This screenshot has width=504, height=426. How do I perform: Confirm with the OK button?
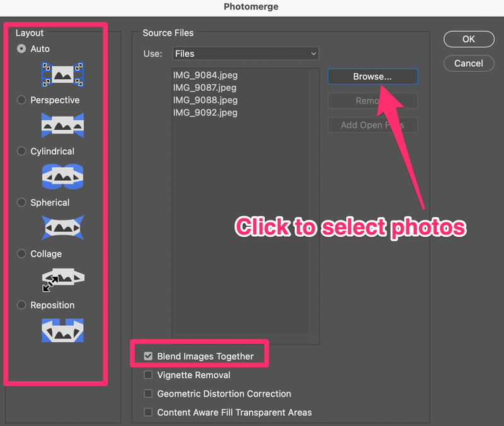(x=468, y=39)
